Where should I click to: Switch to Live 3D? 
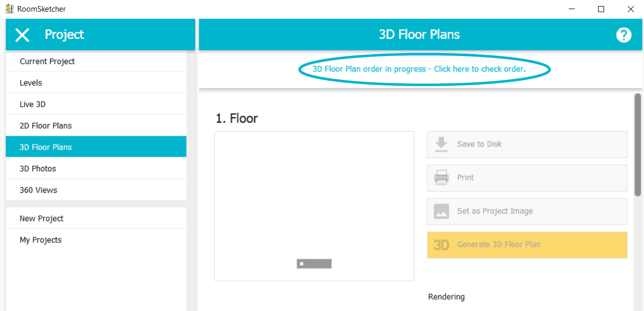[x=96, y=104]
